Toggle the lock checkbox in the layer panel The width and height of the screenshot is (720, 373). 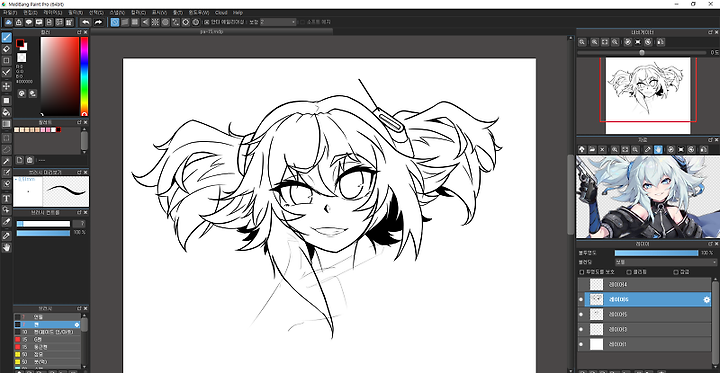(676, 272)
